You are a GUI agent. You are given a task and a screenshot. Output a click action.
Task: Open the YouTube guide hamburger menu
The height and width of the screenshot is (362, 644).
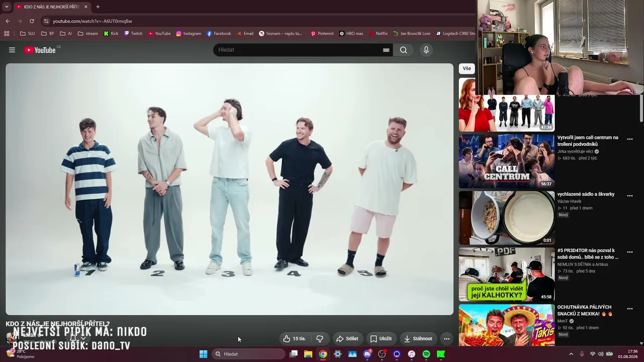[x=12, y=50]
